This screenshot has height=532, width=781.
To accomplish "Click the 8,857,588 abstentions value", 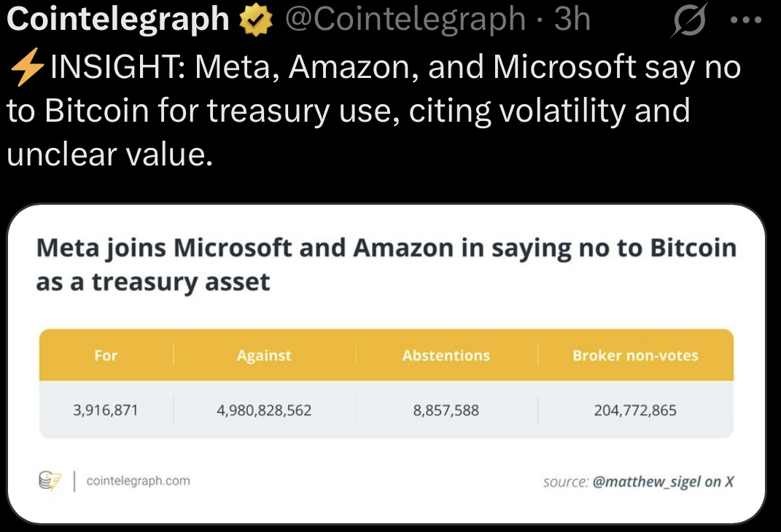I will click(446, 410).
